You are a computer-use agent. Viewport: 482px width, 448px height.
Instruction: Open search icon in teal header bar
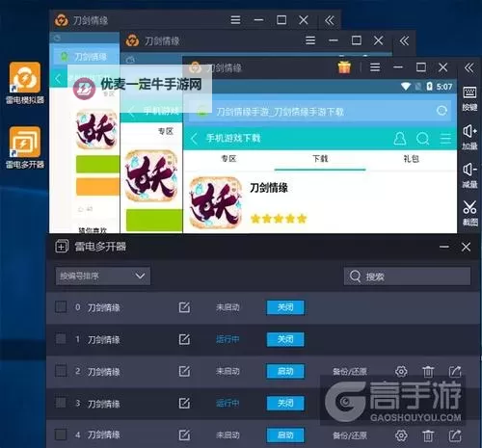coord(422,139)
